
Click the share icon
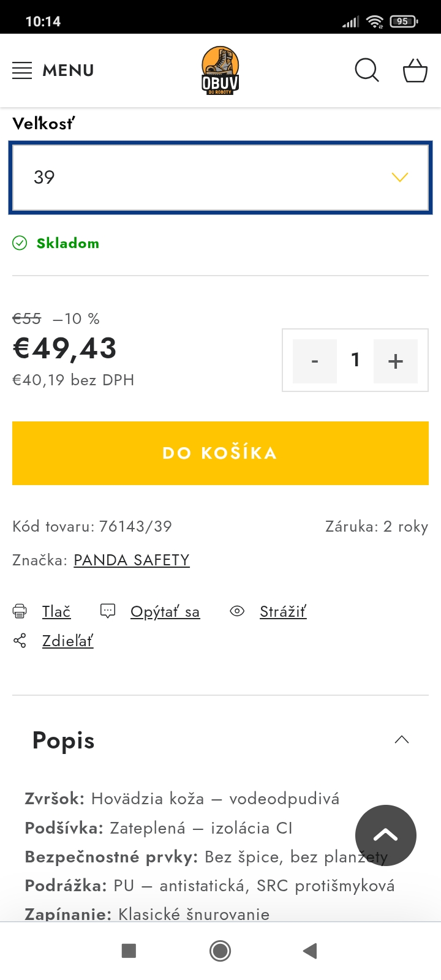click(20, 641)
